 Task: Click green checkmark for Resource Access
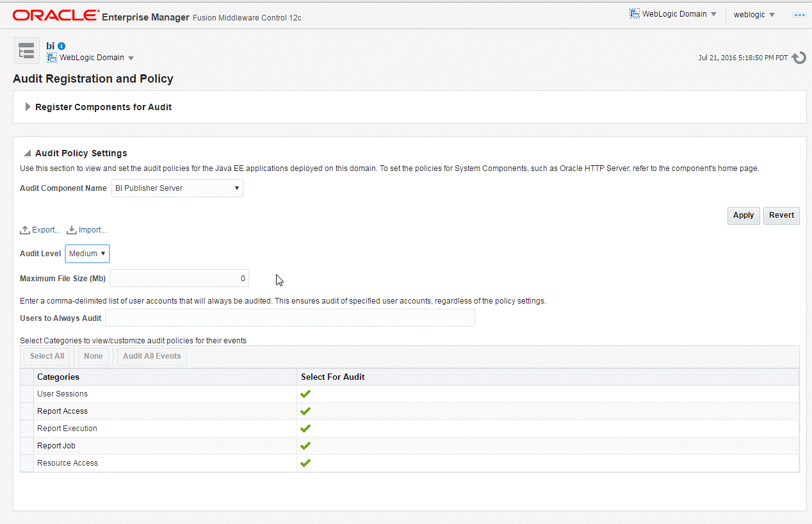point(305,463)
